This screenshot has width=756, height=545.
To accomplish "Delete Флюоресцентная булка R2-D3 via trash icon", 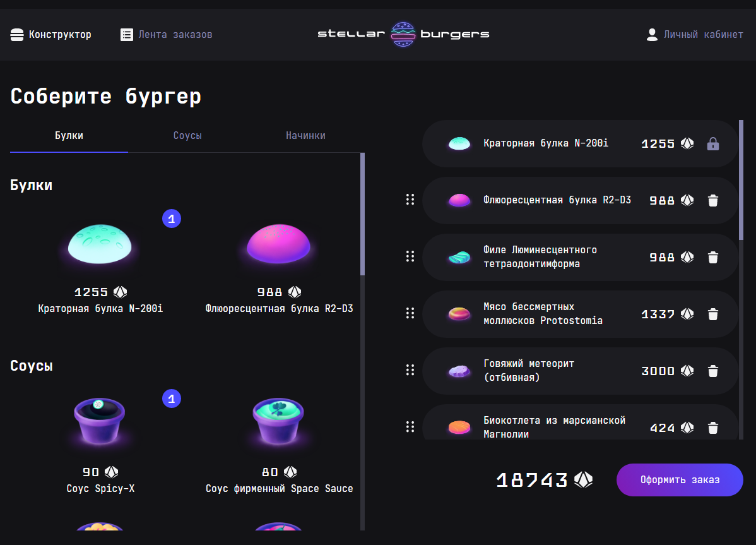I will 713,200.
